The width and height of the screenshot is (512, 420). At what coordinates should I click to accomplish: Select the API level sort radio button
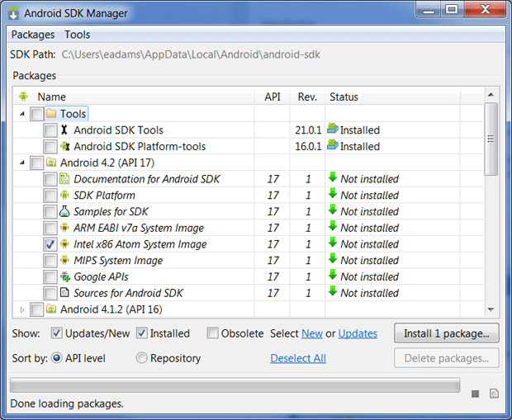pyautogui.click(x=57, y=358)
